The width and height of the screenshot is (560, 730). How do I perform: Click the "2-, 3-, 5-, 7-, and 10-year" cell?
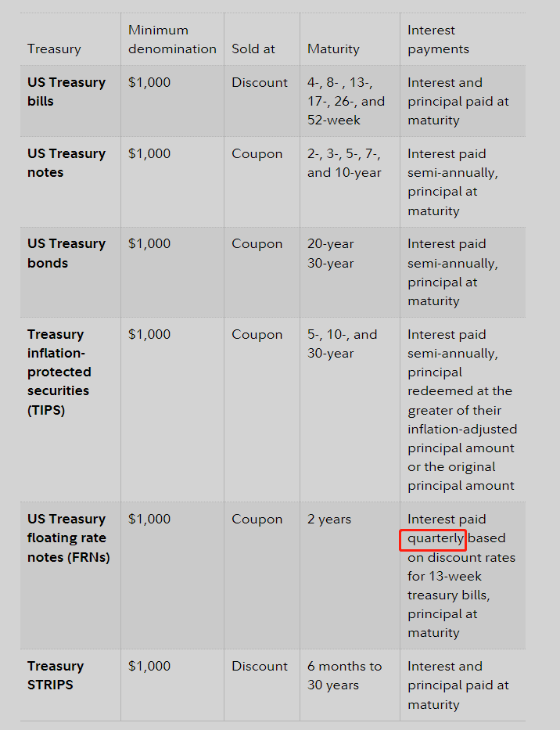(x=346, y=163)
